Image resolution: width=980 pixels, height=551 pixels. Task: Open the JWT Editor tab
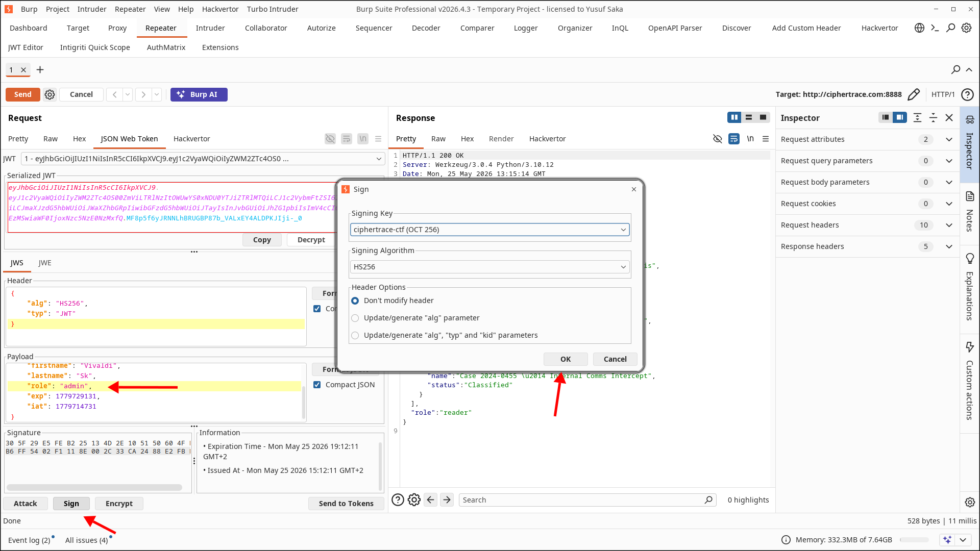coord(26,47)
